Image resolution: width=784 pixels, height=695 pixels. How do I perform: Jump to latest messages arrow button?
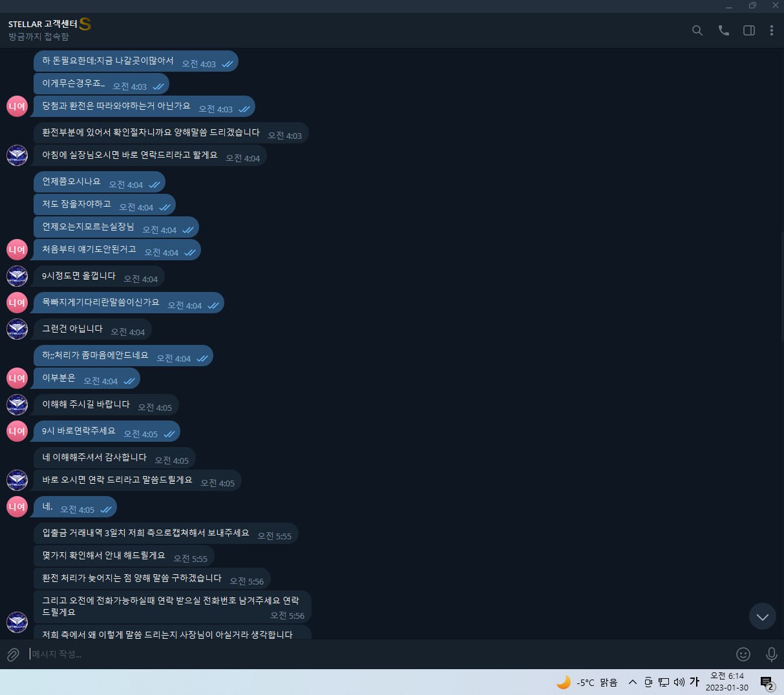click(x=762, y=616)
